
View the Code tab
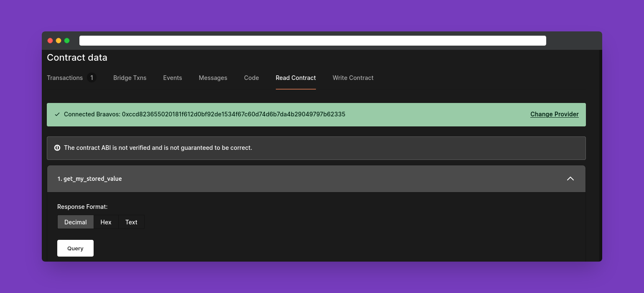pos(252,78)
